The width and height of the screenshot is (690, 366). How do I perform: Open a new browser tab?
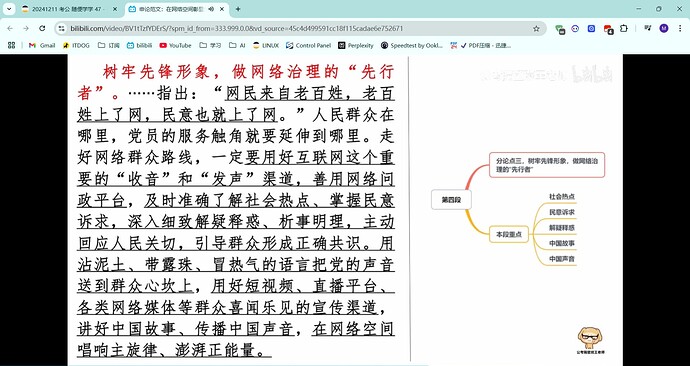238,9
